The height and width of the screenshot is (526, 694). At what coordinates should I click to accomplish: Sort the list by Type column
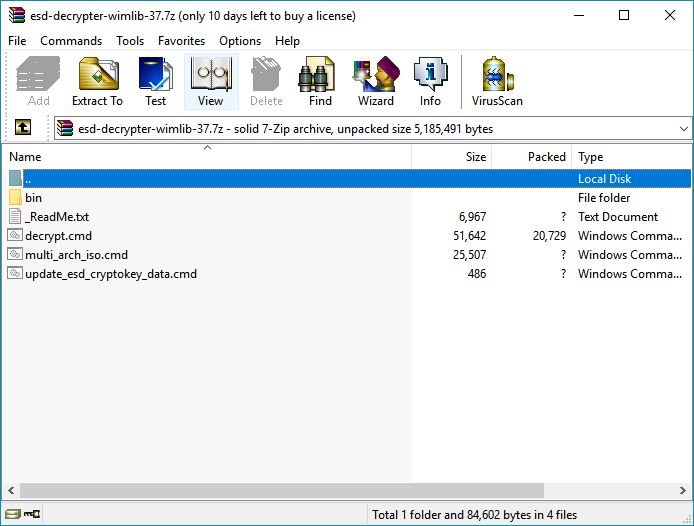point(632,157)
